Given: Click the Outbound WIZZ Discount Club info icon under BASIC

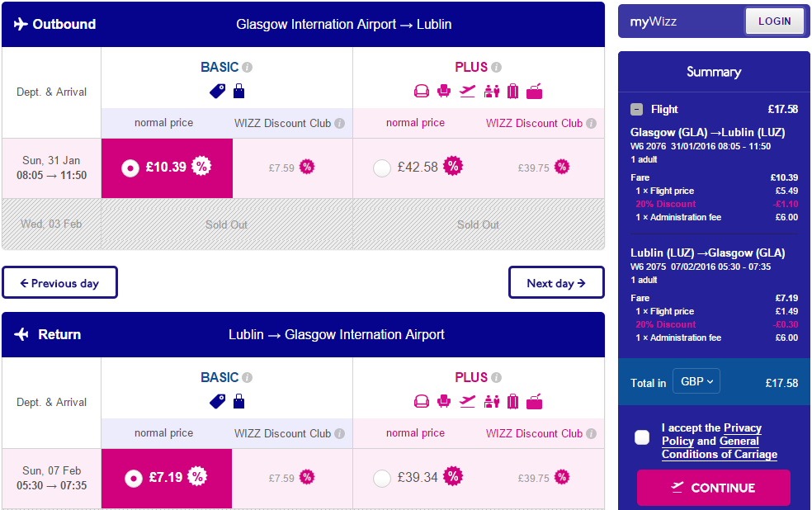Looking at the screenshot, I should 339,123.
